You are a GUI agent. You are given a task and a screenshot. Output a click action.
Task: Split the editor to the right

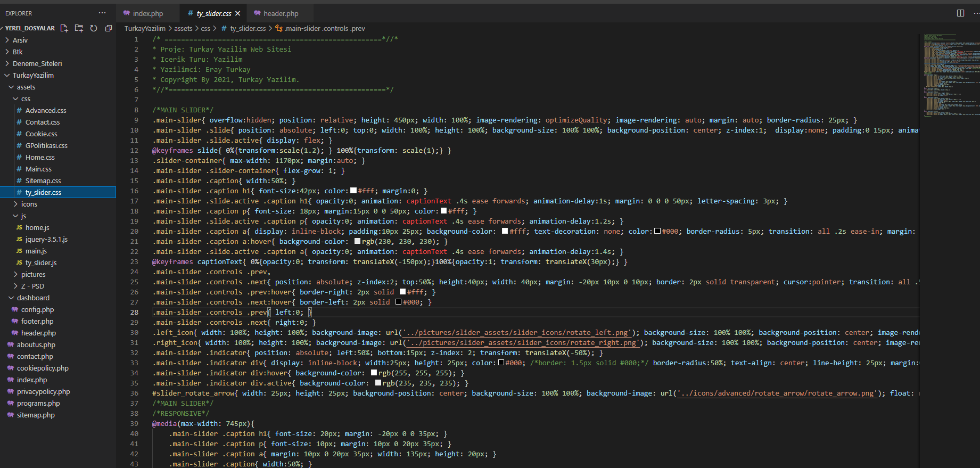pos(960,13)
